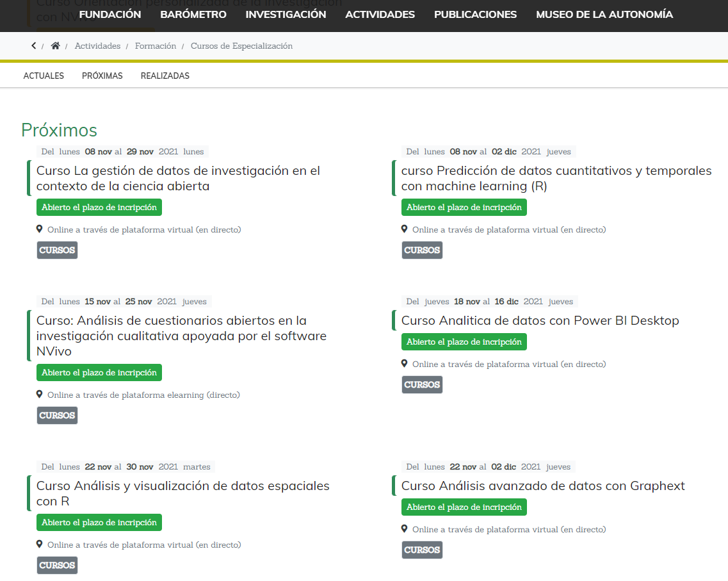This screenshot has width=728, height=581.
Task: Open Curso Análisis avanzado de datos con Graphext
Action: point(543,486)
